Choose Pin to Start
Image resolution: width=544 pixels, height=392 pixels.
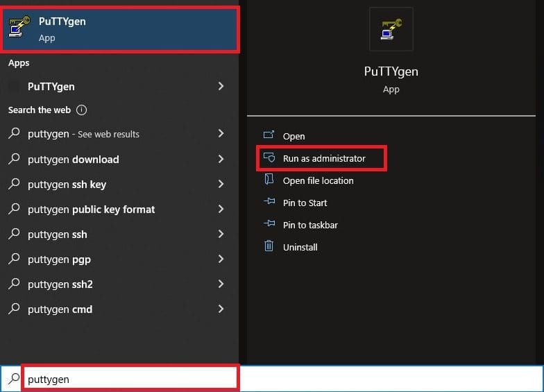point(305,203)
